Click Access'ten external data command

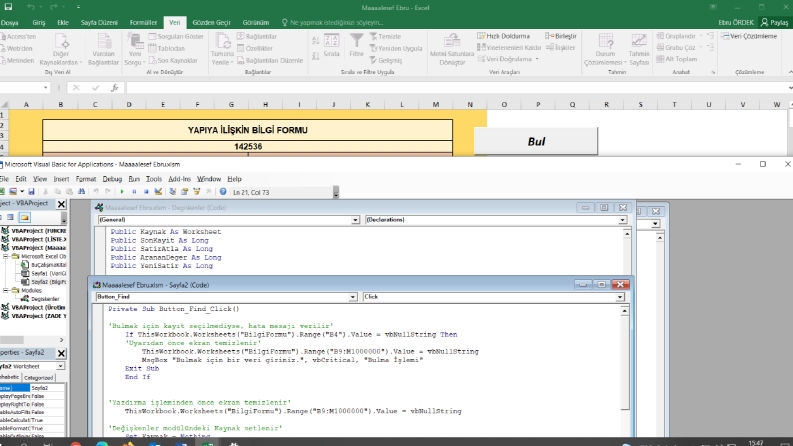(x=18, y=36)
